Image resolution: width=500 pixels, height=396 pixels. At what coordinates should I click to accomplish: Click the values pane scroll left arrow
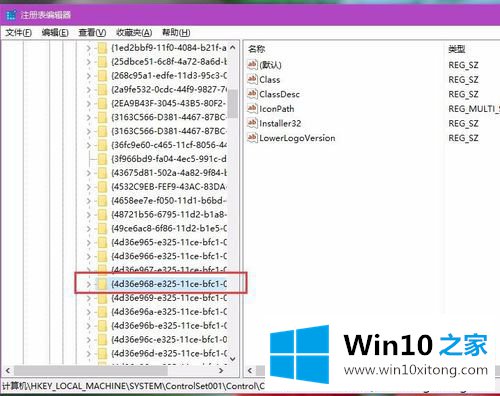pyautogui.click(x=250, y=370)
